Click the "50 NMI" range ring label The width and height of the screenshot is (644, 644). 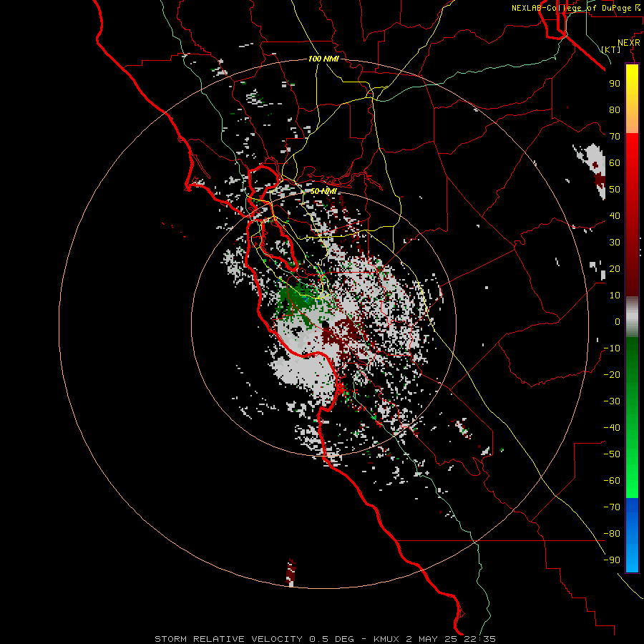point(323,191)
